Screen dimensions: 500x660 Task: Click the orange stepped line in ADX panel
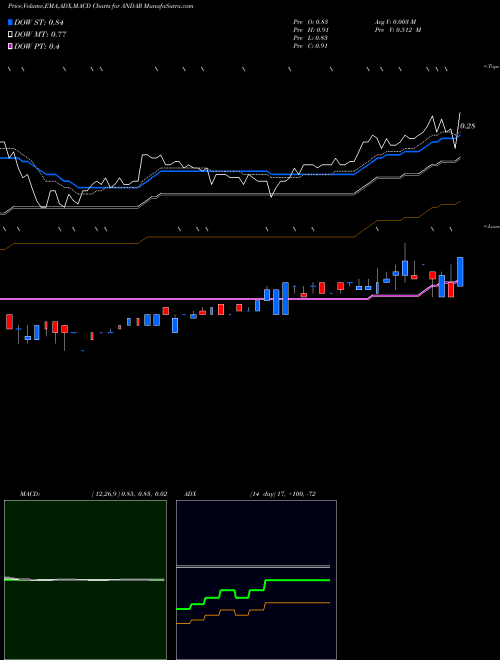(253, 612)
